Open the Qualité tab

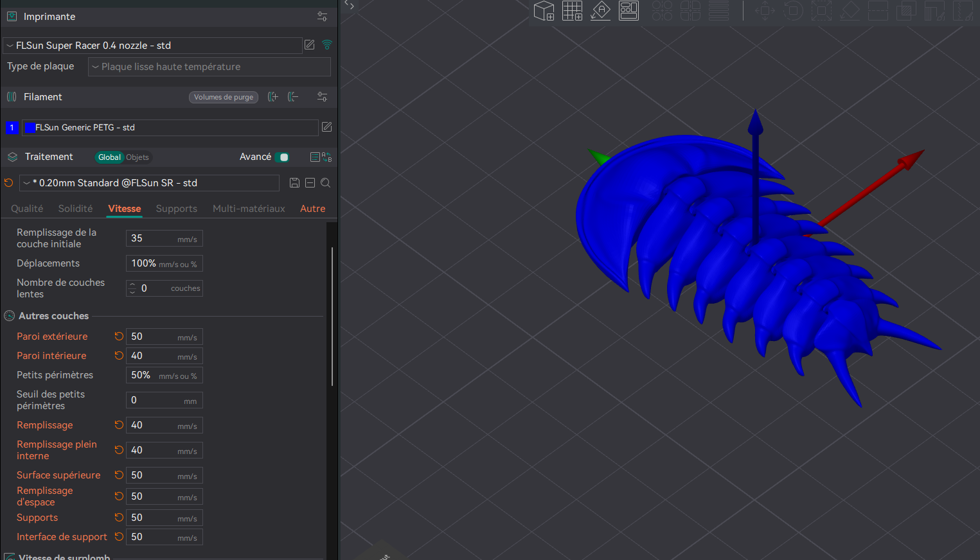pyautogui.click(x=27, y=209)
